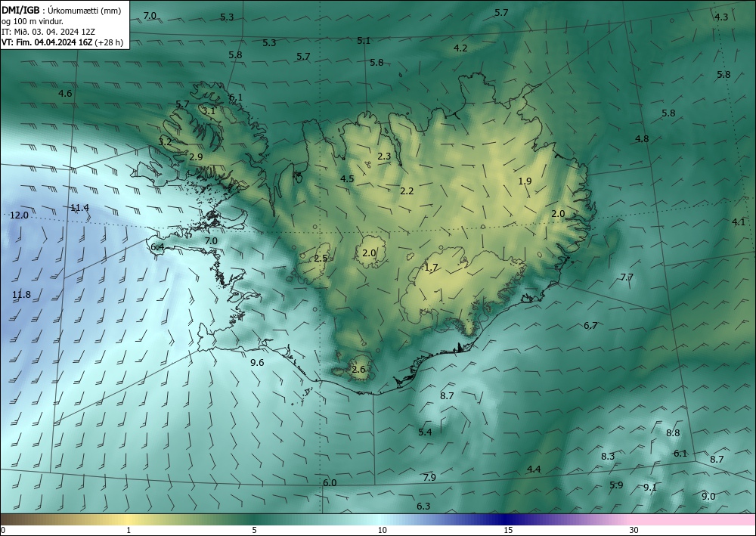The width and height of the screenshot is (756, 536).
Task: Click the inland value '4.5'
Action: [x=347, y=179]
